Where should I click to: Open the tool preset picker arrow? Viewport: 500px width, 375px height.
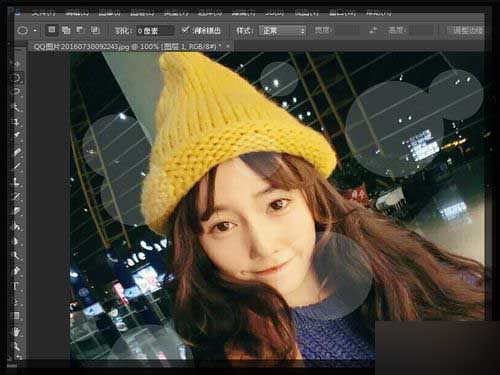coord(35,31)
